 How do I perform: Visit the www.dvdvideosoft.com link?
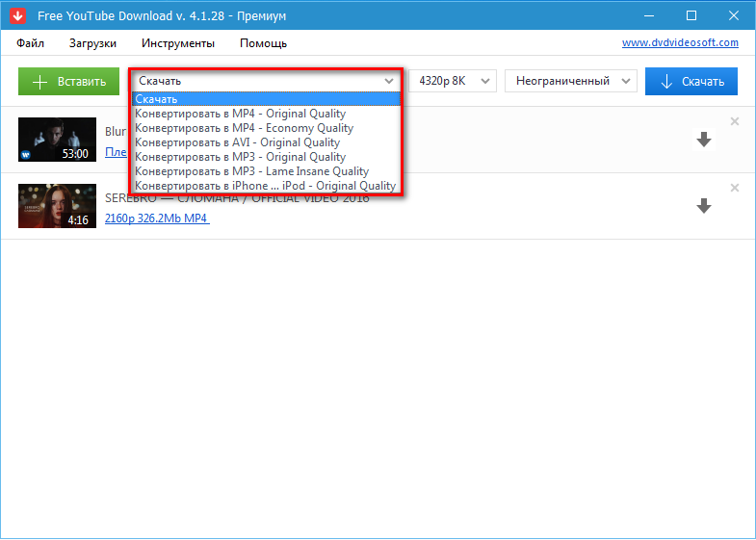point(680,42)
